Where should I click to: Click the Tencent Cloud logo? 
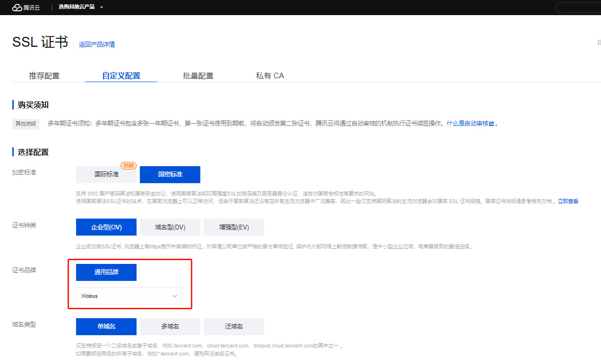pos(26,7)
